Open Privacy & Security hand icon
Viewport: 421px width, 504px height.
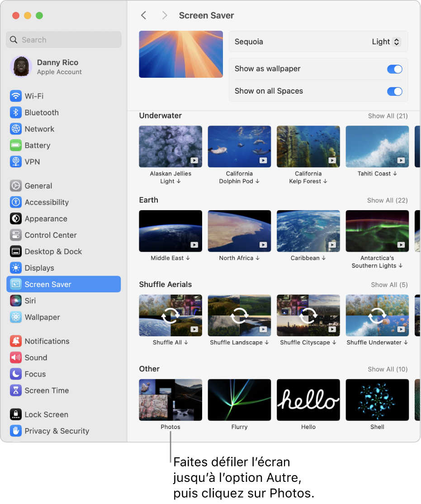[15, 430]
